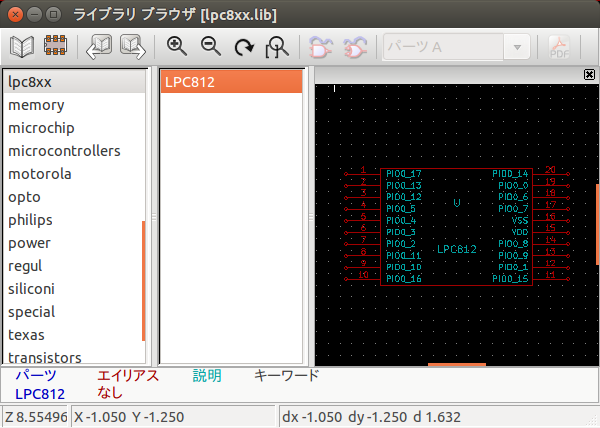Viewport: 600px width, 428px height.
Task: Click the dx dy relative coordinates field
Action: [439, 417]
